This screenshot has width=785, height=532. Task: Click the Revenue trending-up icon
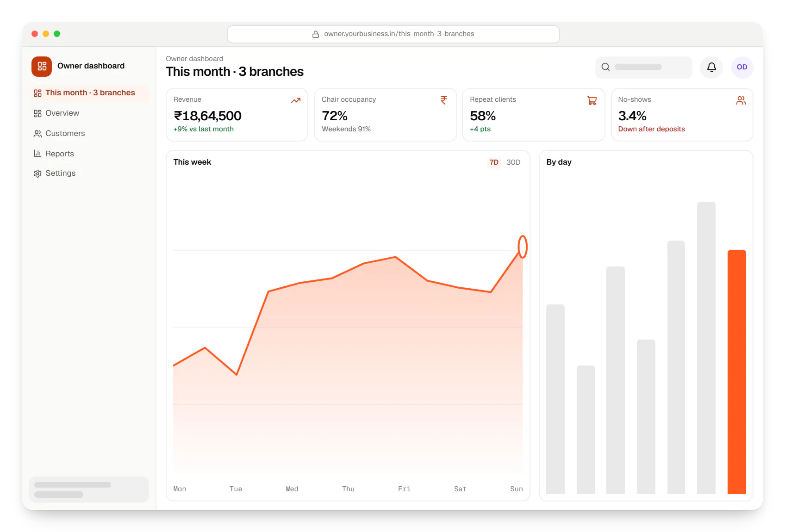pos(296,100)
